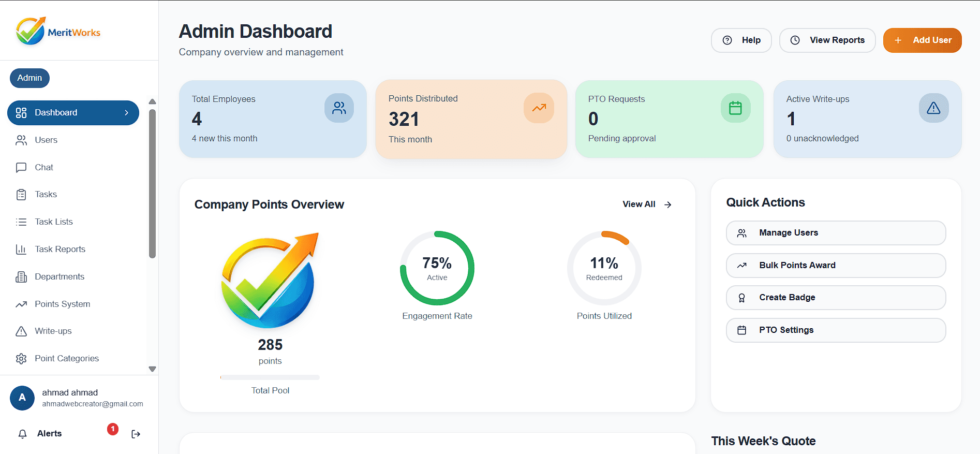Click the logout icon beside Alerts
Screen dimensions: 980x454
(x=136, y=434)
